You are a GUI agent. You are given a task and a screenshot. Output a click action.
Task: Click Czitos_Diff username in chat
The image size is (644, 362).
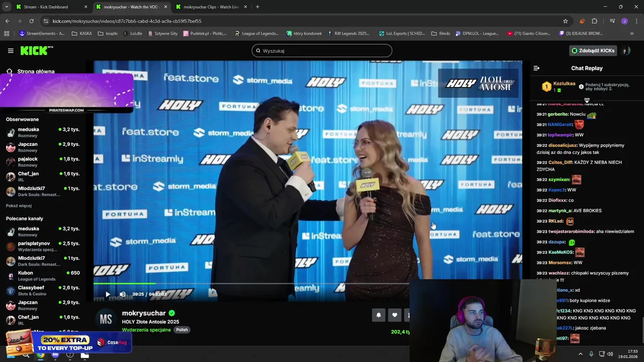coord(560,162)
